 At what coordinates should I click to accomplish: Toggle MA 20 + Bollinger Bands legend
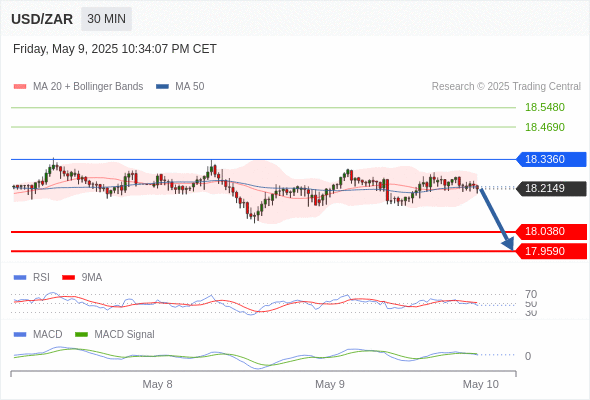(x=78, y=87)
